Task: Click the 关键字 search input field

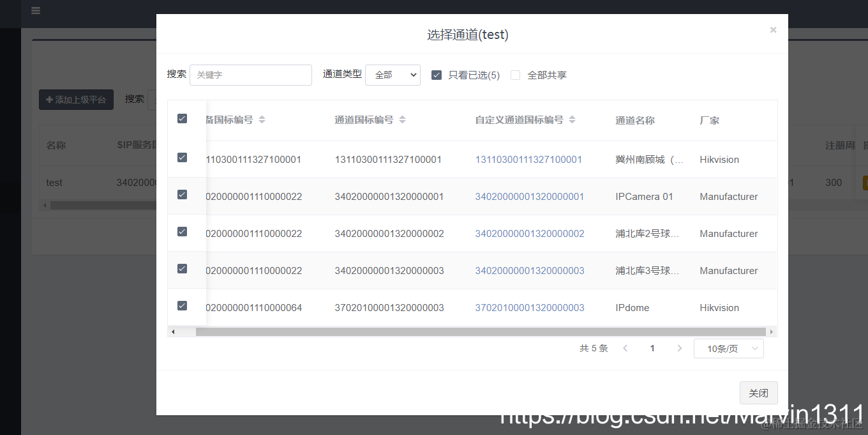Action: point(251,75)
